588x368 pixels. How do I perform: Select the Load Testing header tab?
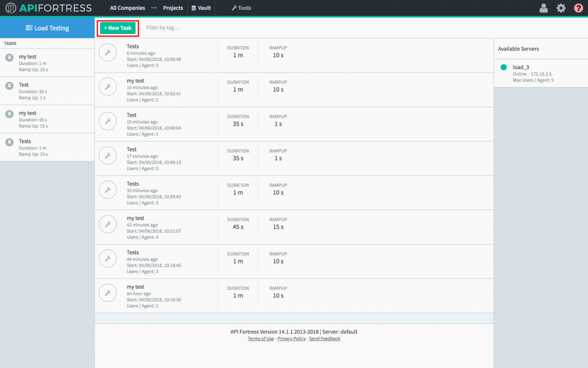(x=48, y=28)
